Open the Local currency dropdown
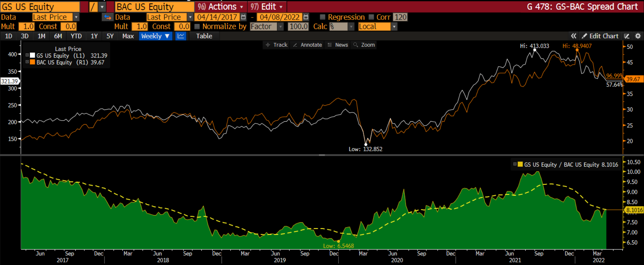The width and height of the screenshot is (644, 265). click(x=394, y=27)
